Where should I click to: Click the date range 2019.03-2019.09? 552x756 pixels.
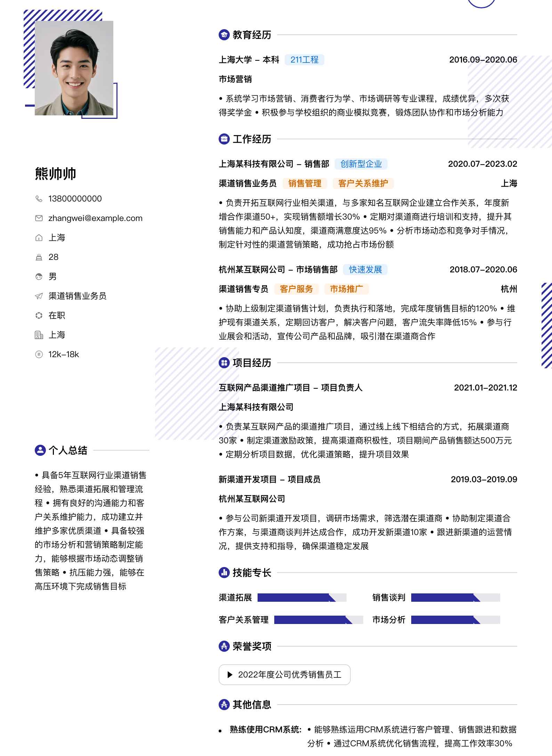pos(484,479)
